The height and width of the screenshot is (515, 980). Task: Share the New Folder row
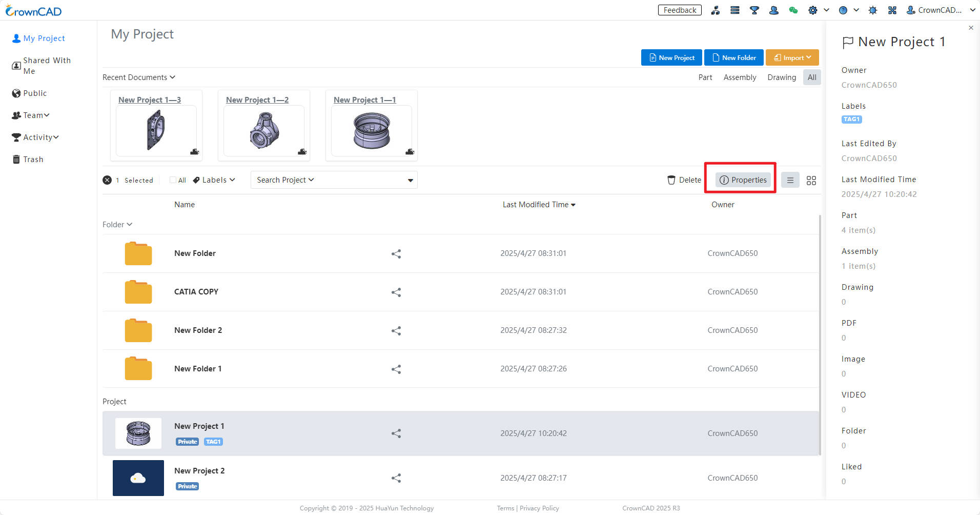click(x=396, y=254)
